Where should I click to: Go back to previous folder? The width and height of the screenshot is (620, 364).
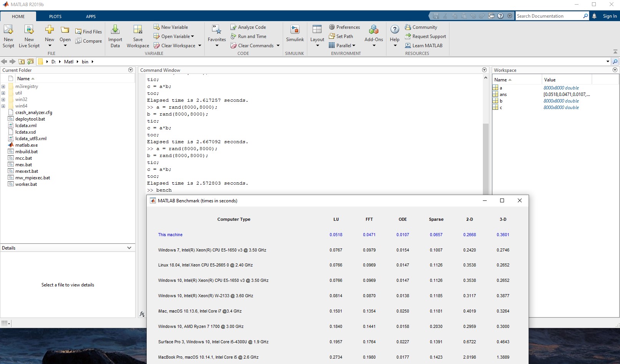pyautogui.click(x=4, y=61)
